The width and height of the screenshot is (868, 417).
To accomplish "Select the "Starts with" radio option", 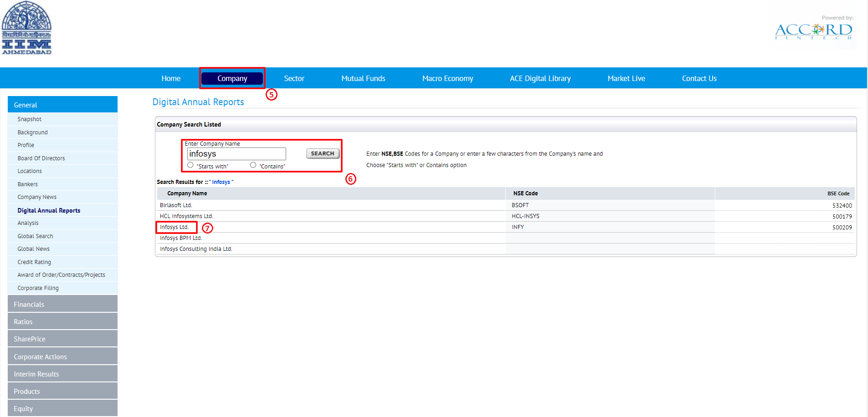I will coord(190,165).
